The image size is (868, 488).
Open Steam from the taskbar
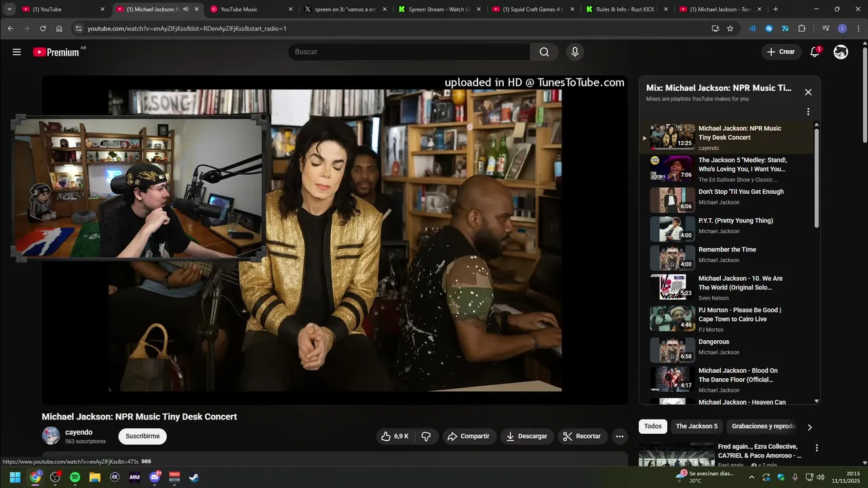coord(194,477)
